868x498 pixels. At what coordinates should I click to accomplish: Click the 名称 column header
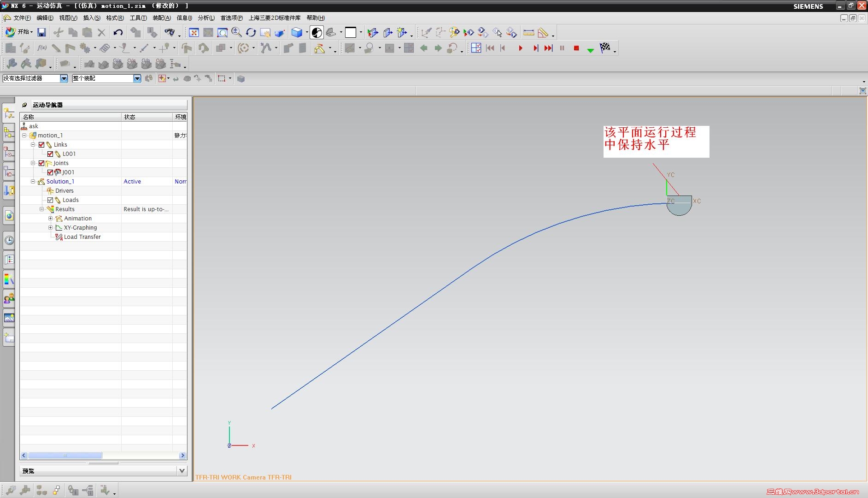(x=71, y=117)
